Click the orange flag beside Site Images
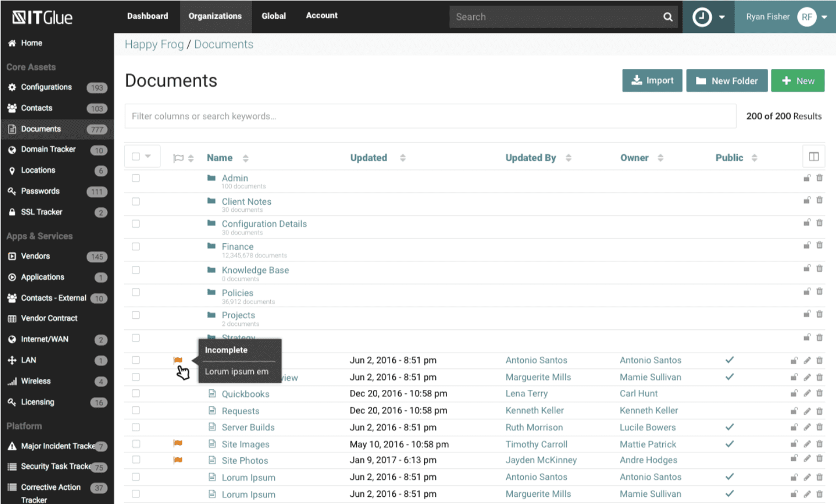Image resolution: width=836 pixels, height=504 pixels. click(178, 444)
